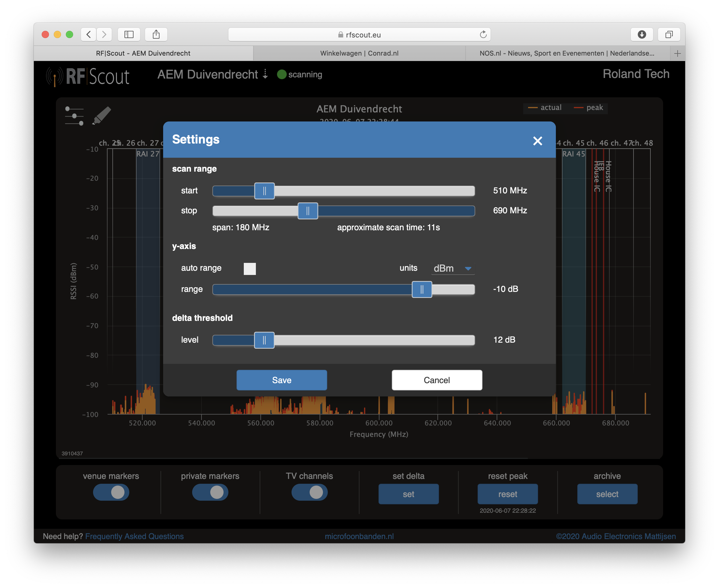The height and width of the screenshot is (588, 719).
Task: Click the Safari forward arrow
Action: coord(104,34)
